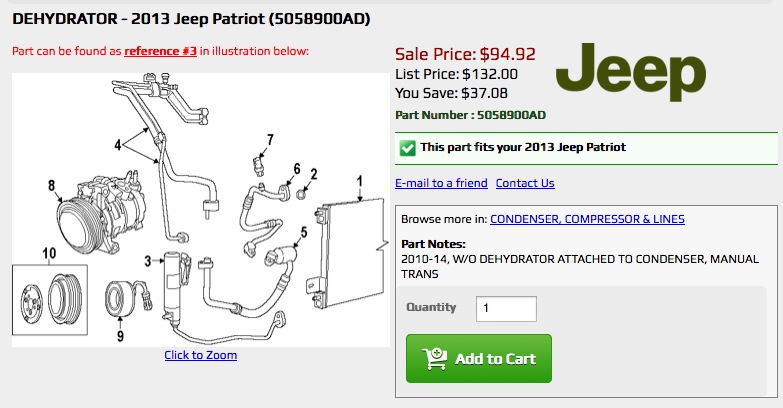Screen dimensions: 783x408
Task: Select the pressure switch part labeled 7
Action: 258,165
